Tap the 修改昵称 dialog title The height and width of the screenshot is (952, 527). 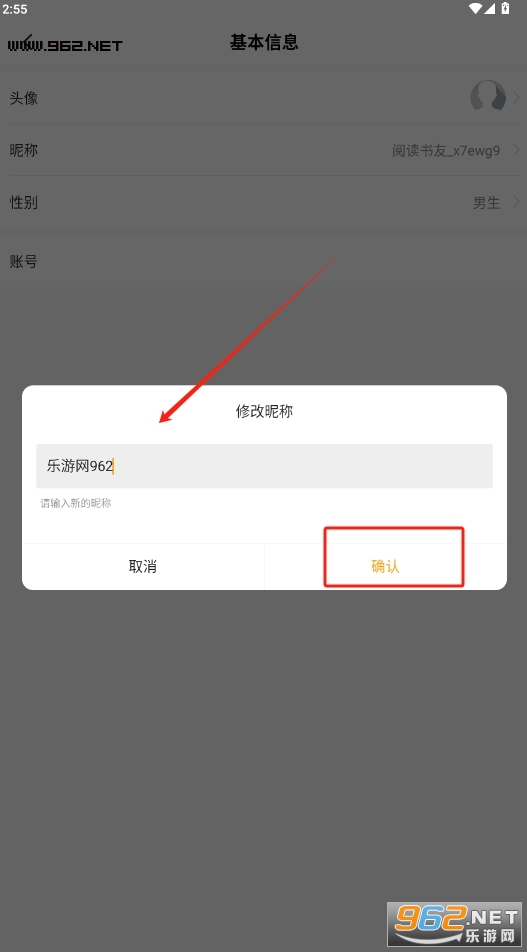point(264,411)
